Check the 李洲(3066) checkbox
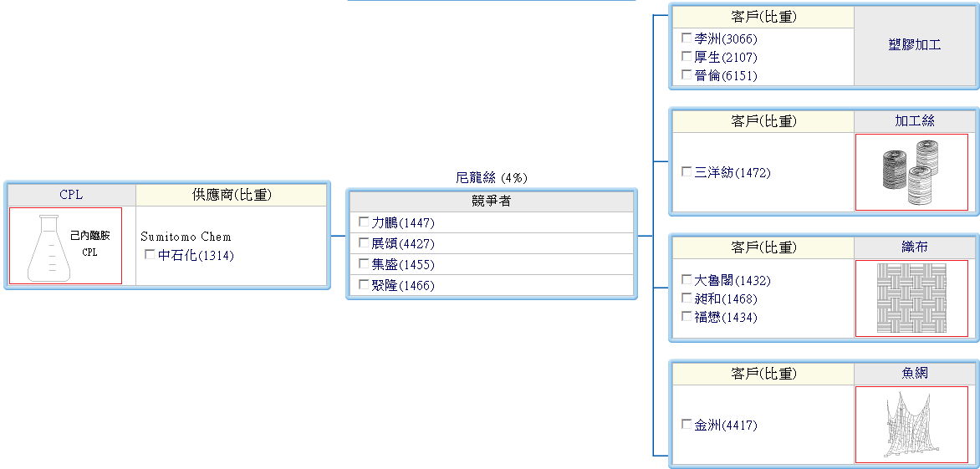The image size is (980, 469). coord(687,38)
